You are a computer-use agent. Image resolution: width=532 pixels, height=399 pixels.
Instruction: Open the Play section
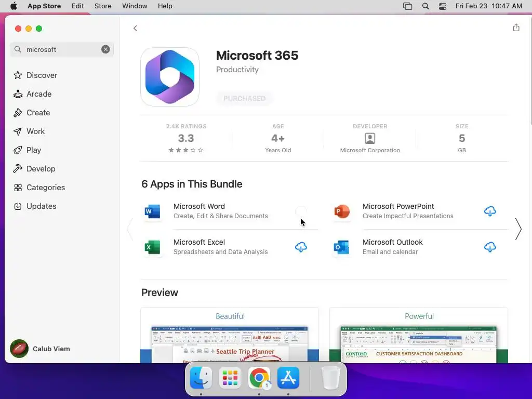[x=27, y=150]
